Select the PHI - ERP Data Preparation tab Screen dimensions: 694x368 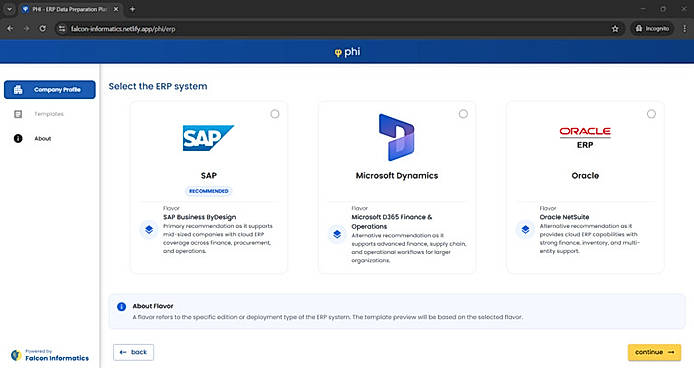[70, 9]
